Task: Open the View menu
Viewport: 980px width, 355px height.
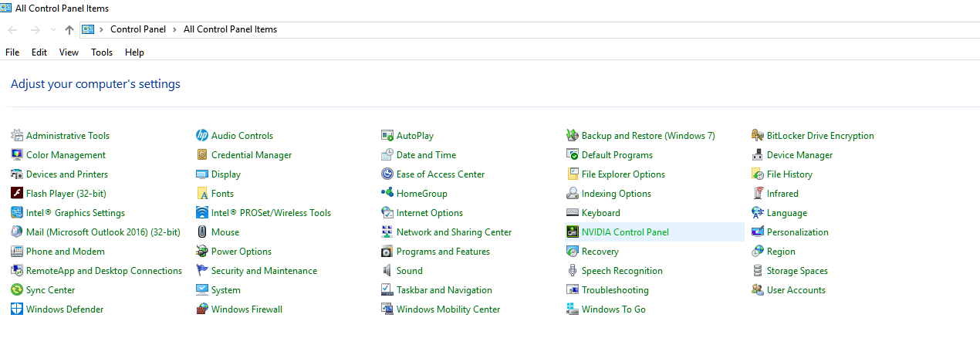Action: 69,52
